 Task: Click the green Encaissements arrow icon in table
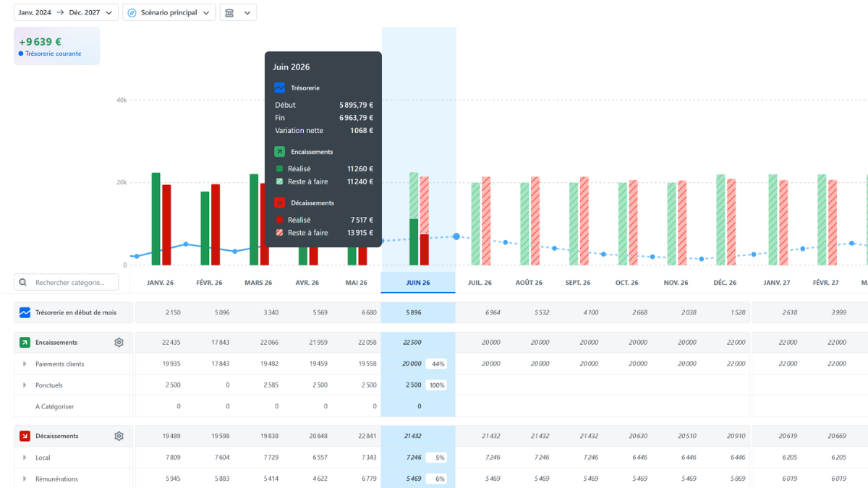click(25, 343)
